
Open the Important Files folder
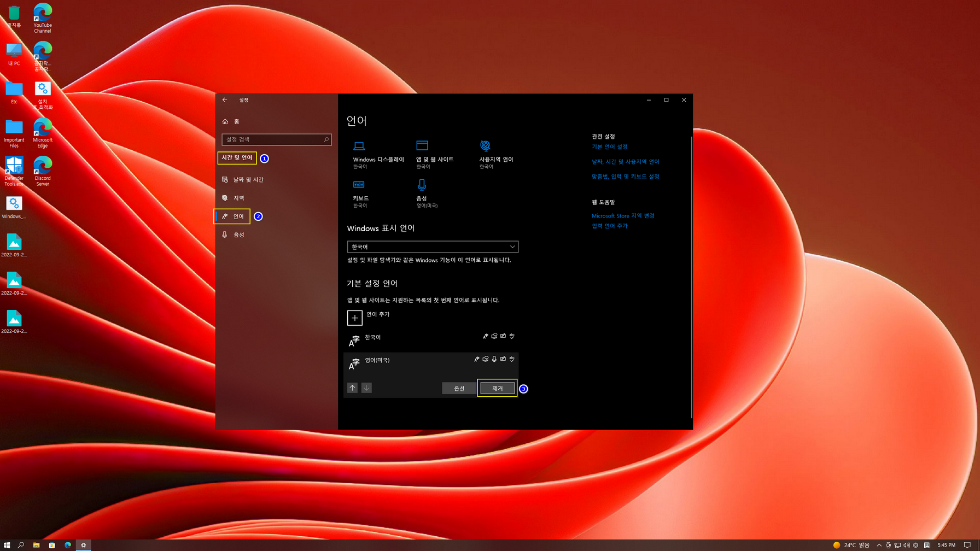[14, 133]
